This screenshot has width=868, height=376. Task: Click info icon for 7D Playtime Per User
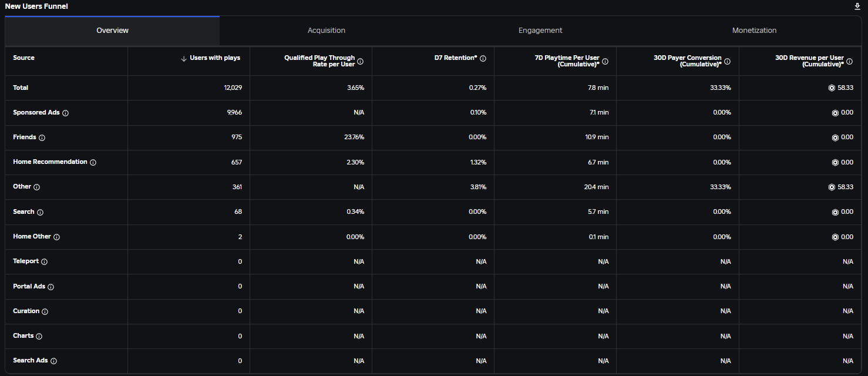[x=605, y=61]
